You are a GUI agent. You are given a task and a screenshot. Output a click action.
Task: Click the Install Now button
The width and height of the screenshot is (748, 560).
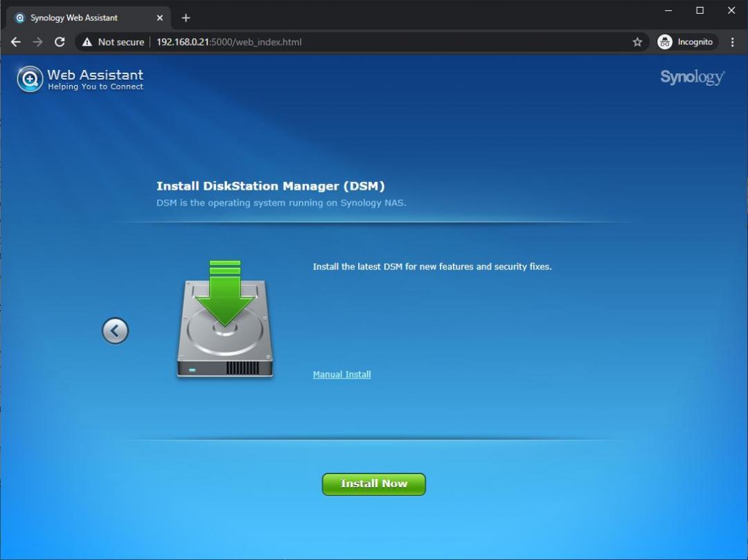pyautogui.click(x=373, y=484)
